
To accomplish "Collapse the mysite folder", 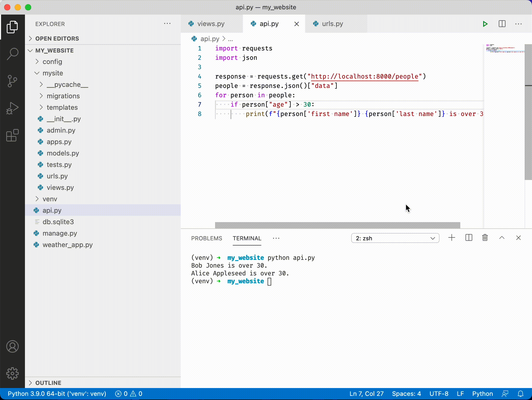I will point(52,73).
